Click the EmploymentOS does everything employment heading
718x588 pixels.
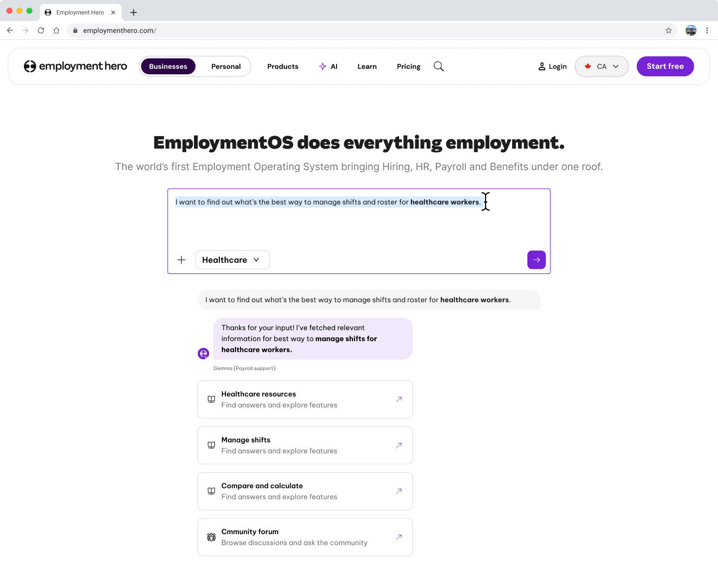(x=359, y=143)
